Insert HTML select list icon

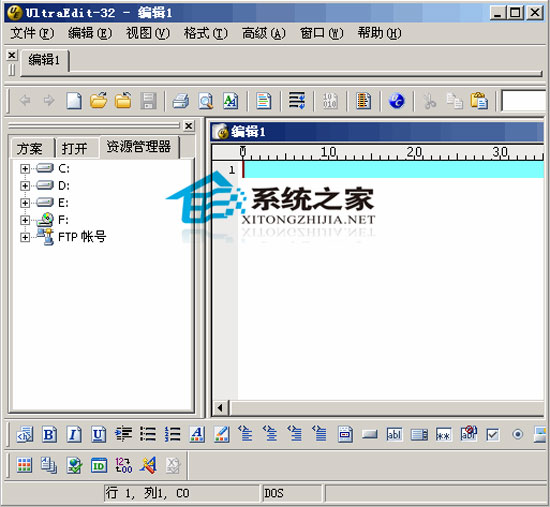[x=419, y=435]
